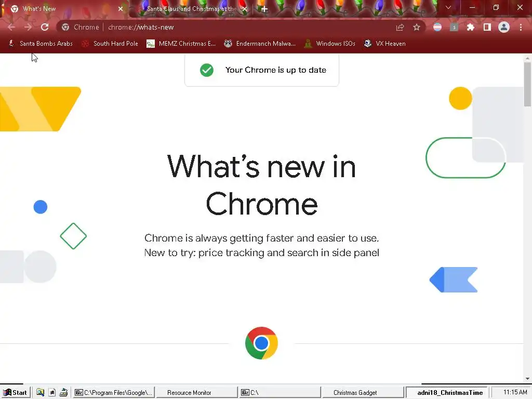Screen dimensions: 532x399
Task: Open the Endermanch Malwa... bookmark
Action: point(260,44)
